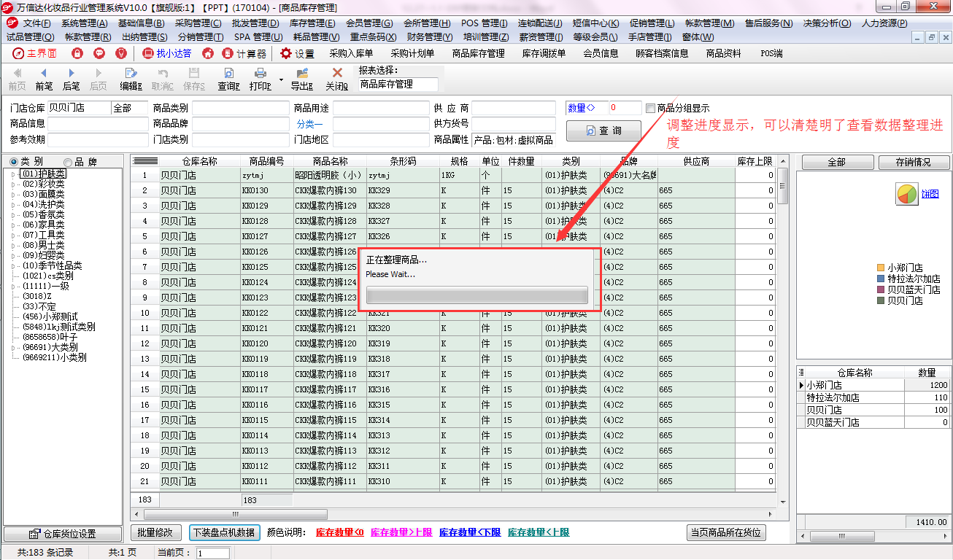Expand the (02)彩妆类 tree node
Viewport: 953px width, 560px height.
coord(12,184)
